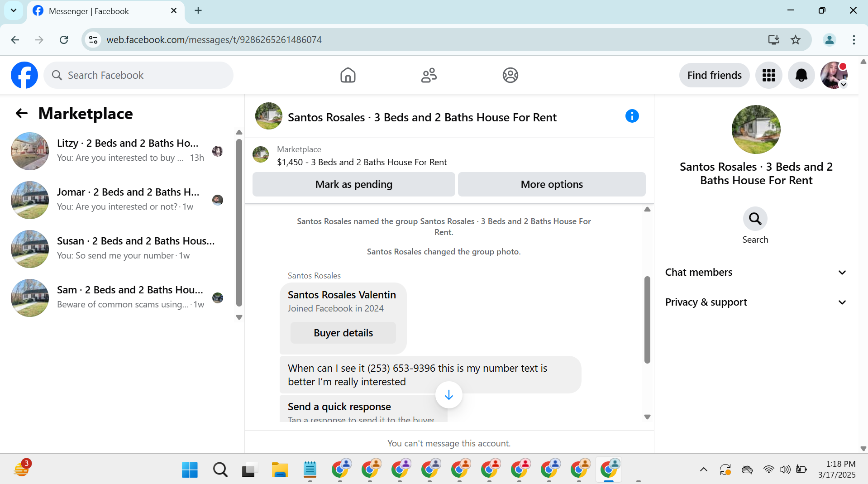Open the Wi-Fi icon in system tray
Screen dimensions: 868x484
768,470
